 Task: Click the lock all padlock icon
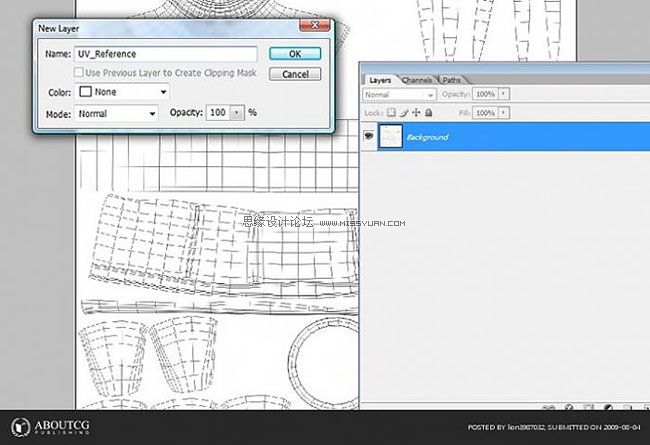tap(427, 114)
